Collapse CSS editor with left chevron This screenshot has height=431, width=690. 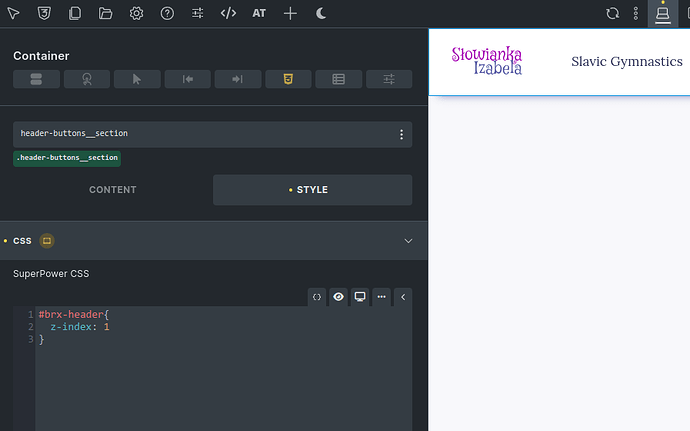tap(403, 296)
